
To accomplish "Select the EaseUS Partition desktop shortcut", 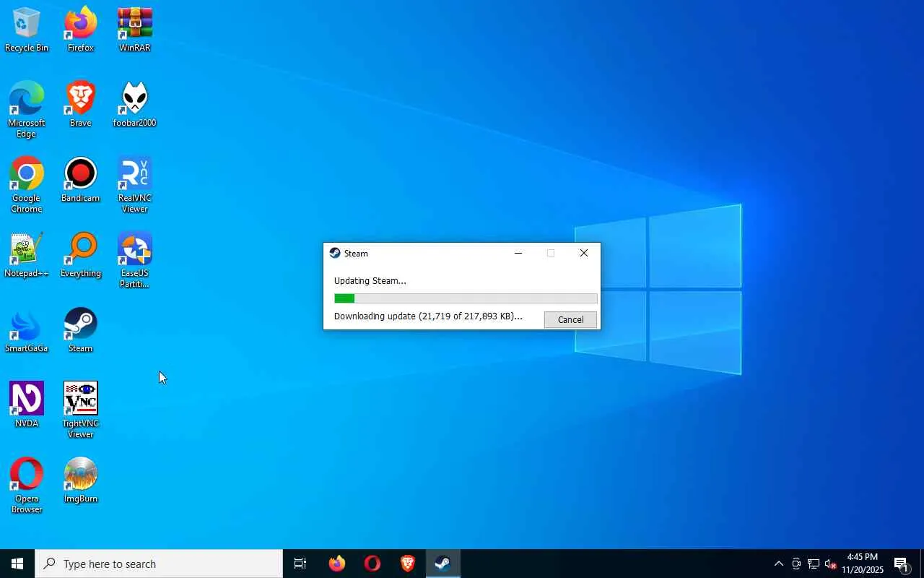I will [x=135, y=261].
